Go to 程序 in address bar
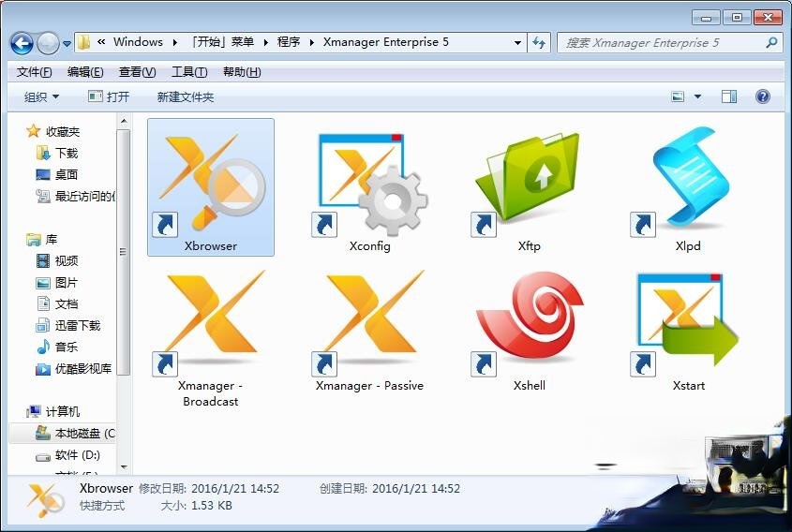 (289, 42)
